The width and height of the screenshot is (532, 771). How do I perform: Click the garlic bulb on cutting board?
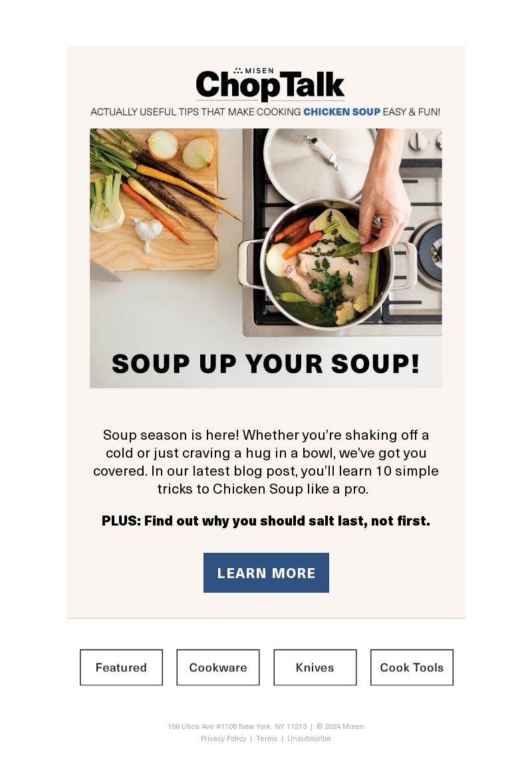point(148,231)
